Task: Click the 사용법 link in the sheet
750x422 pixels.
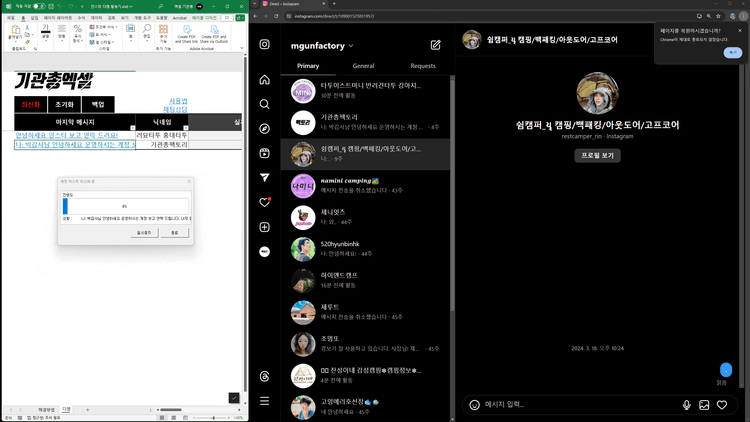Action: point(178,101)
